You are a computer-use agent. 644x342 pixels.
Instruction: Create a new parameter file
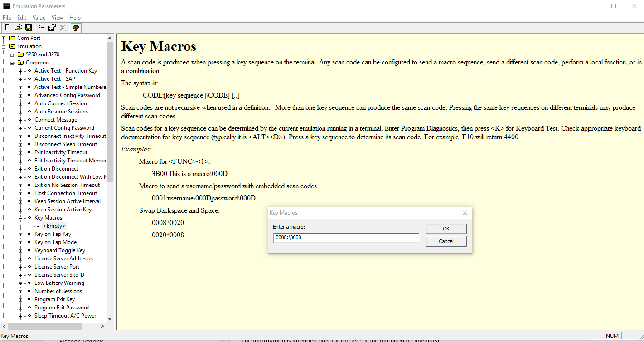pyautogui.click(x=7, y=28)
